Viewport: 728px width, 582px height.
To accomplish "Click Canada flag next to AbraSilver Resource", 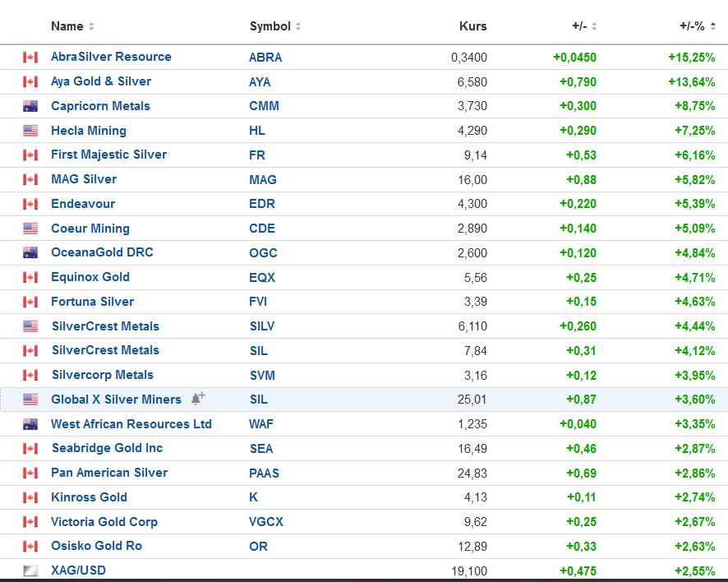I will (30, 58).
